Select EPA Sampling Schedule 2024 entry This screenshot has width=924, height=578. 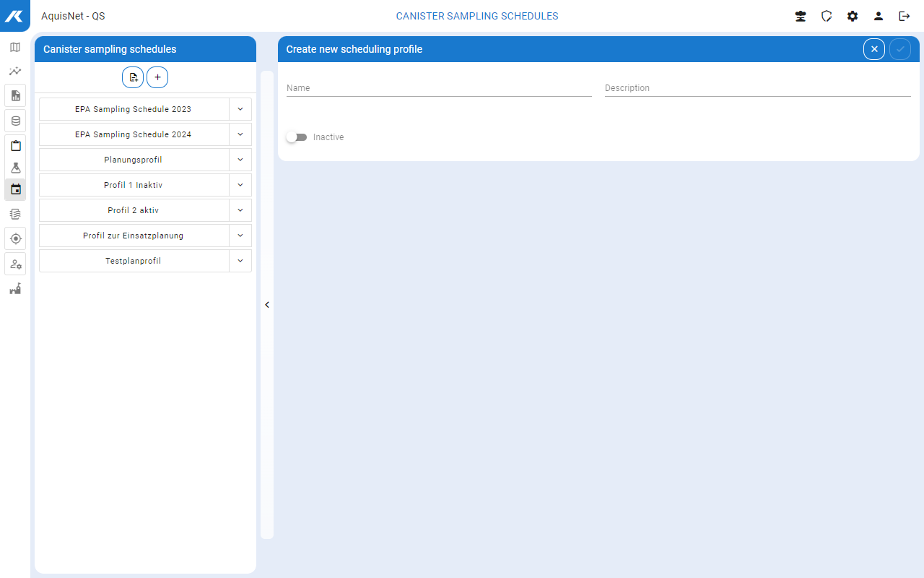(x=134, y=134)
